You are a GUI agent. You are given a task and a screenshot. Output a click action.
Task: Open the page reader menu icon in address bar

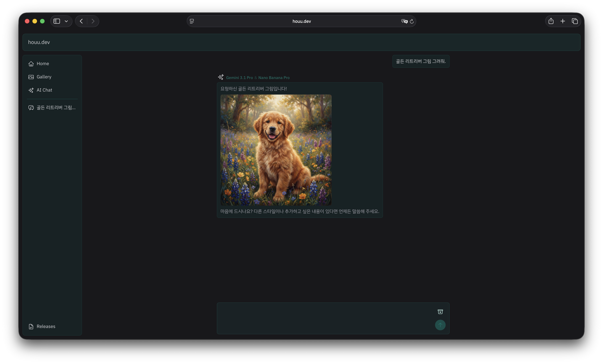(x=192, y=21)
